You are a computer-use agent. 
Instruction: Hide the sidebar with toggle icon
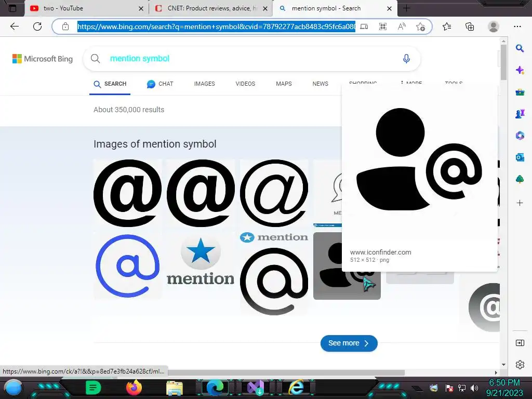click(520, 343)
